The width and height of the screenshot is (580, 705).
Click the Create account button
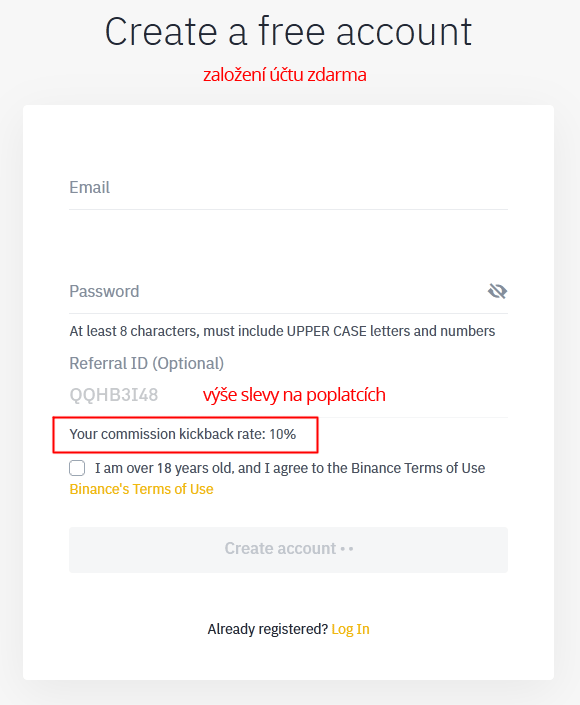(x=288, y=549)
